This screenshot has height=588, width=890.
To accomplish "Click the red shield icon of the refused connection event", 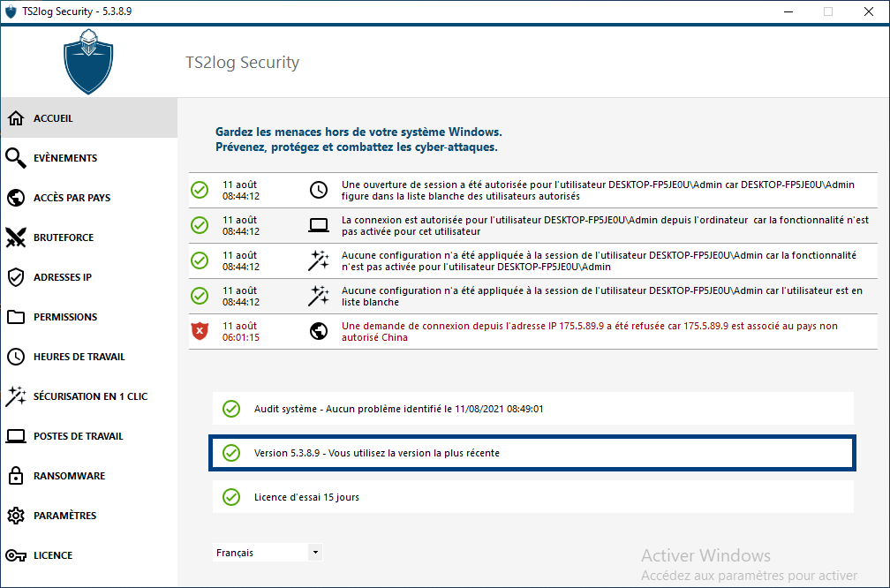I will point(200,331).
